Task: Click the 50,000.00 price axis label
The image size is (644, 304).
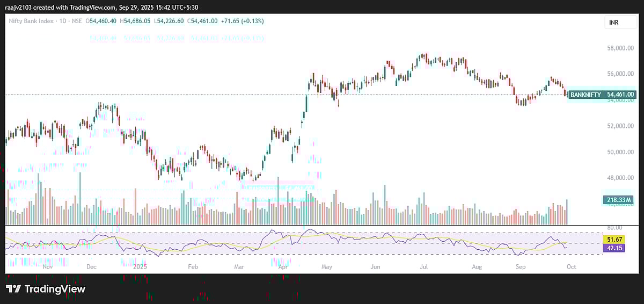Action: tap(620, 152)
